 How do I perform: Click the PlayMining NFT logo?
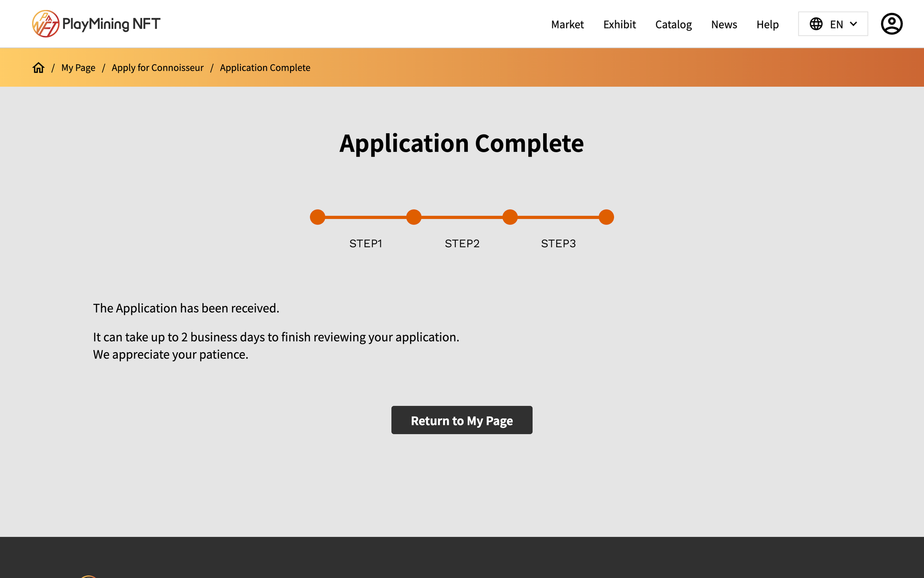tap(96, 24)
